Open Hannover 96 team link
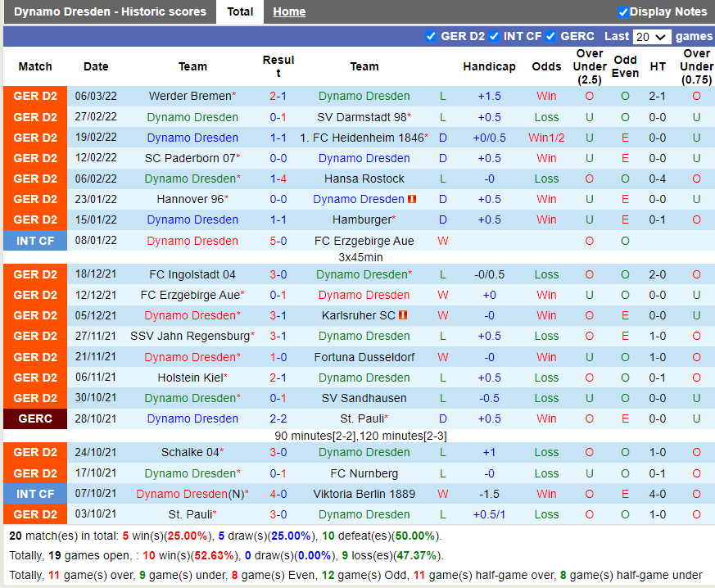The height and width of the screenshot is (588, 715). (x=190, y=199)
